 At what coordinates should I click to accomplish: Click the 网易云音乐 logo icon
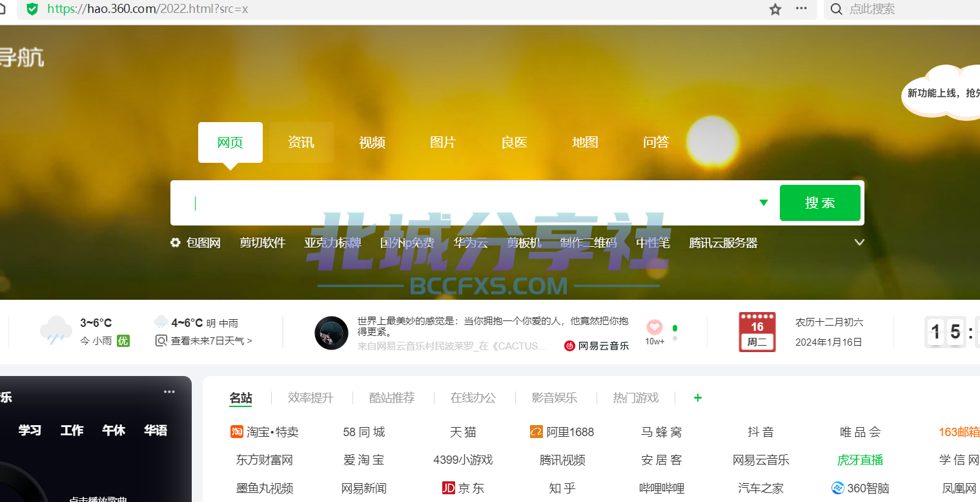click(x=569, y=346)
